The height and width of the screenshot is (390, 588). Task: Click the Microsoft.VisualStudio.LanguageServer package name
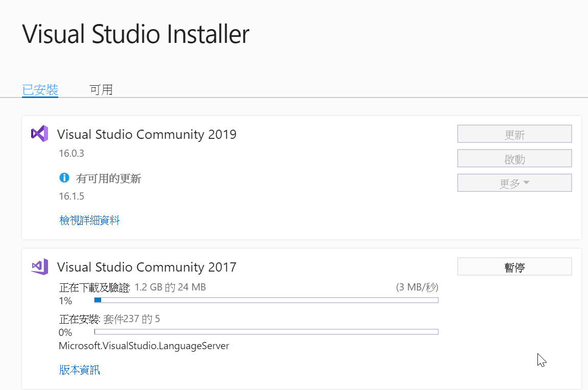pyautogui.click(x=144, y=346)
